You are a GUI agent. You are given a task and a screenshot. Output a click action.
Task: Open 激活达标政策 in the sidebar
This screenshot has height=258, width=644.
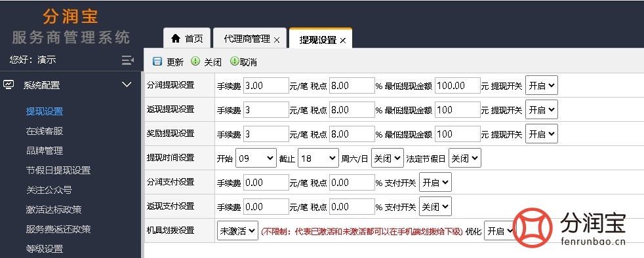click(54, 210)
